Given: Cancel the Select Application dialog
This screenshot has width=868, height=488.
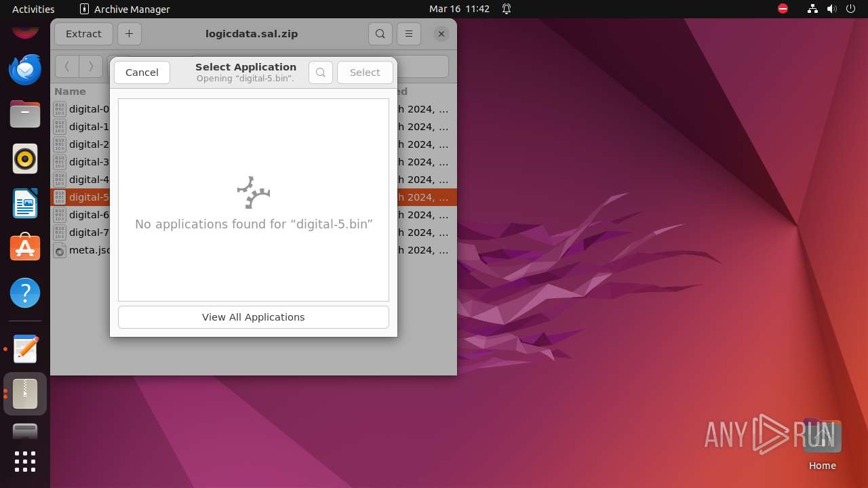Looking at the screenshot, I should (x=142, y=73).
